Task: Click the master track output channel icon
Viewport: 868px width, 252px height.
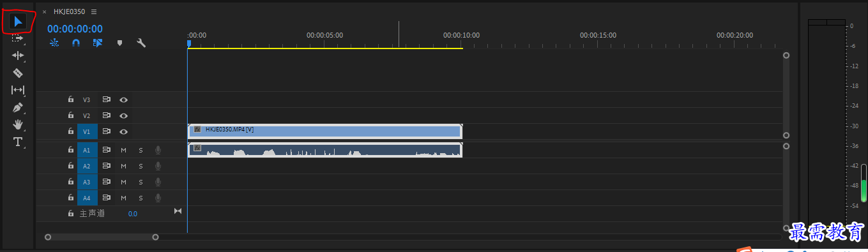Action: coord(178,211)
